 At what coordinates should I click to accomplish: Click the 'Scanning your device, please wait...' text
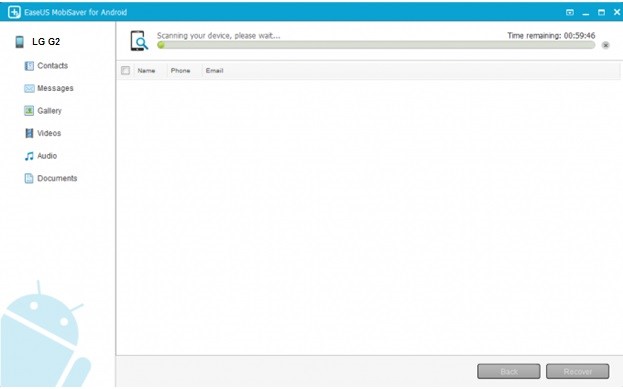(219, 35)
